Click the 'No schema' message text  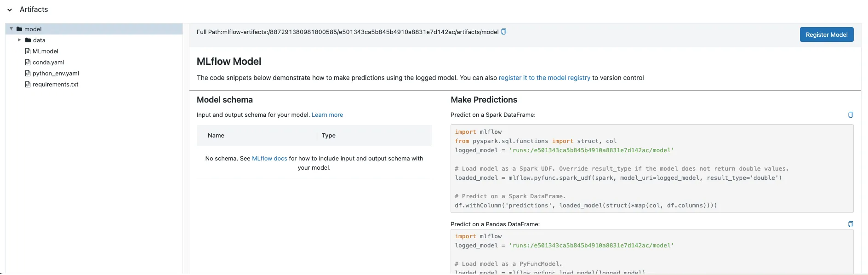click(314, 163)
